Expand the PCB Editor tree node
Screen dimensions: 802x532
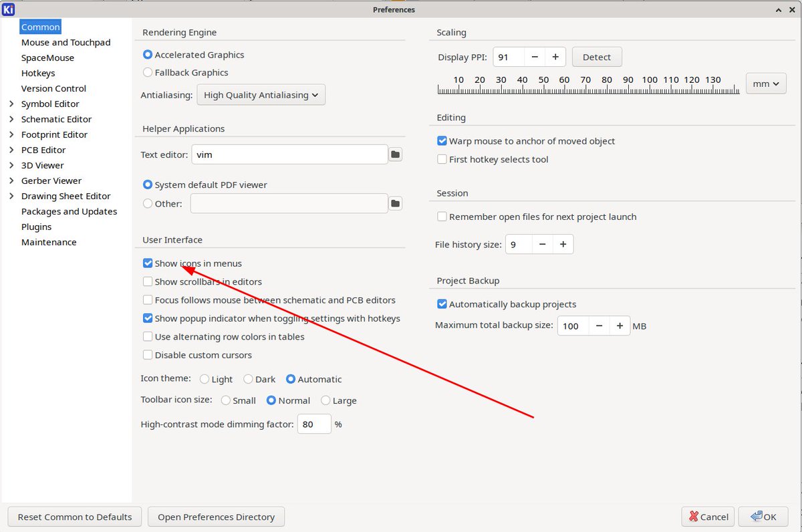pyautogui.click(x=11, y=150)
